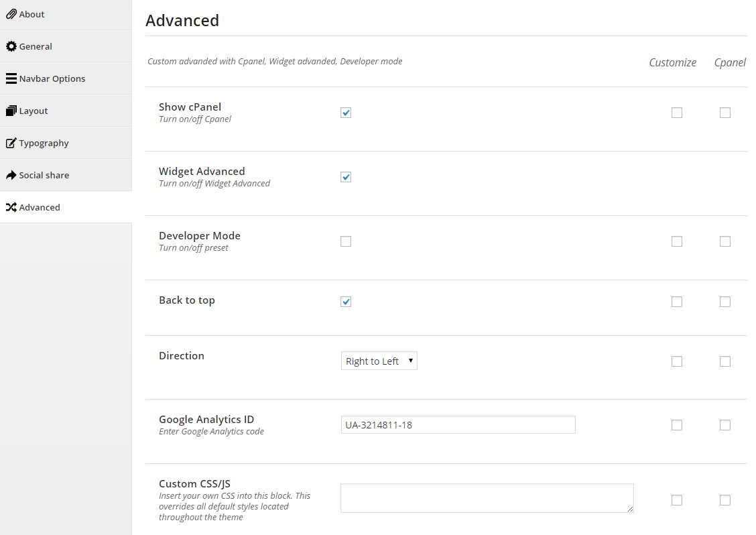Image resolution: width=756 pixels, height=535 pixels.
Task: Click the paperclip icon next to About
Action: (11, 14)
